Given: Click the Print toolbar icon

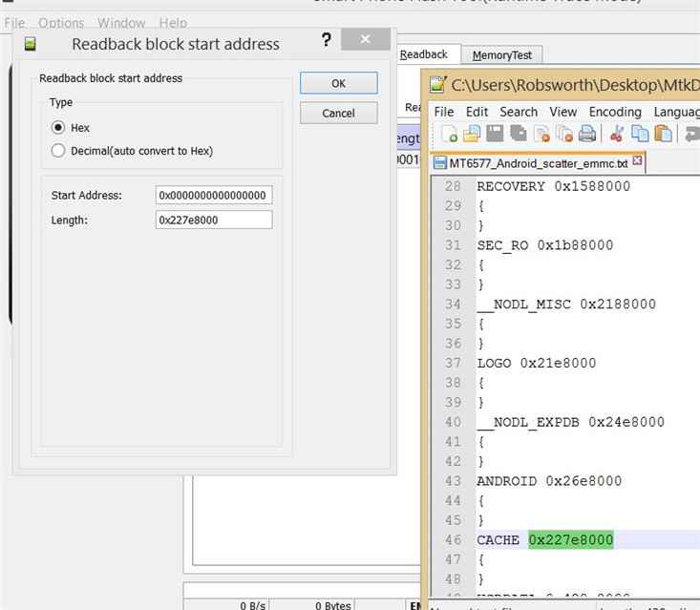Looking at the screenshot, I should point(587,135).
